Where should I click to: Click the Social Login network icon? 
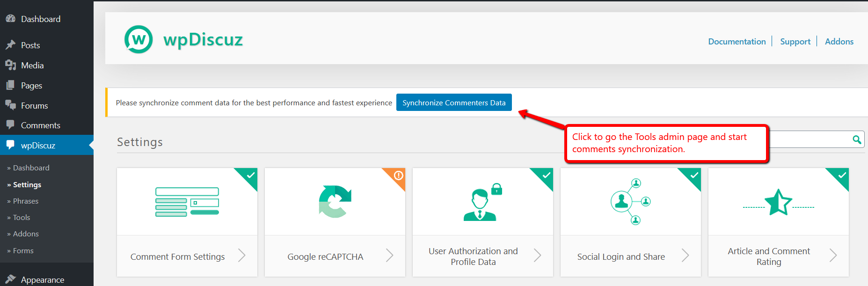[630, 202]
